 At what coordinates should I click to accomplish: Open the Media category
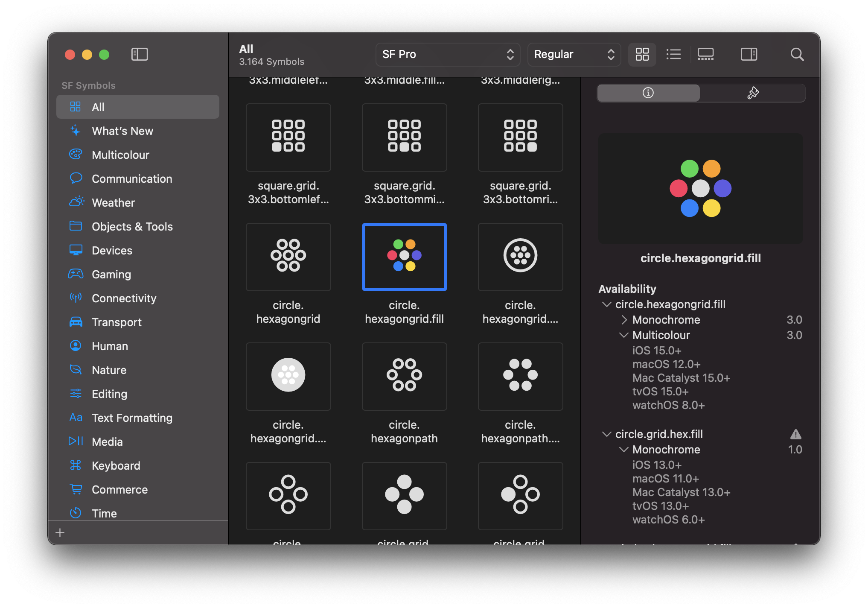tap(107, 441)
